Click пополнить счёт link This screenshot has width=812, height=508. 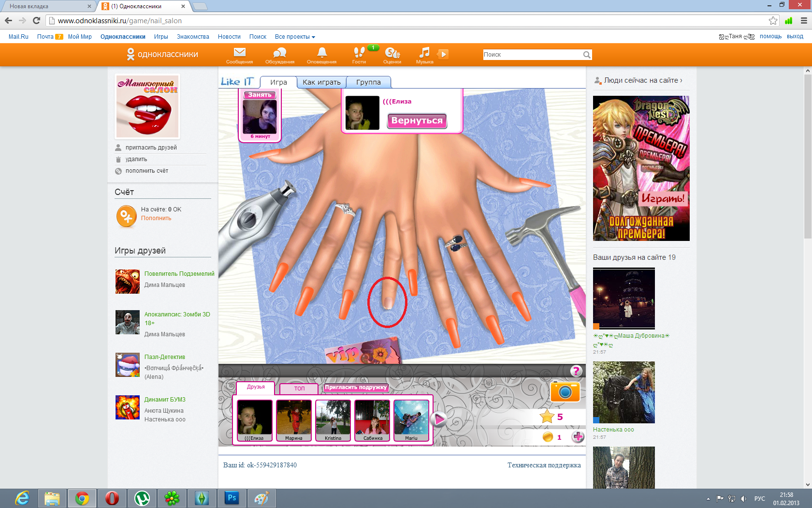147,171
